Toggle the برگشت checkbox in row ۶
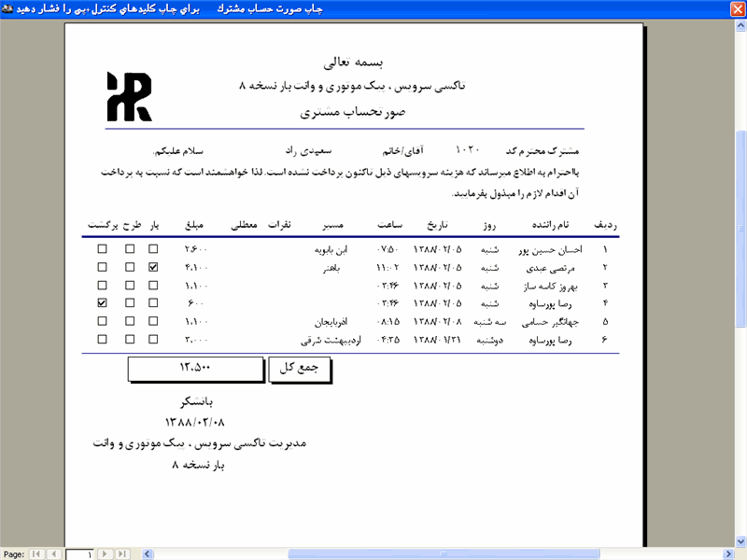747x560 pixels. pyautogui.click(x=102, y=339)
